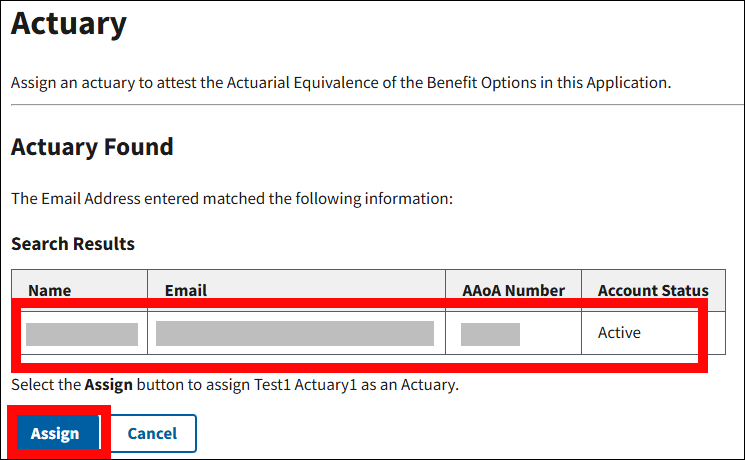Viewport: 745px width, 460px height.
Task: Click the AAoA Number column header
Action: coord(513,290)
